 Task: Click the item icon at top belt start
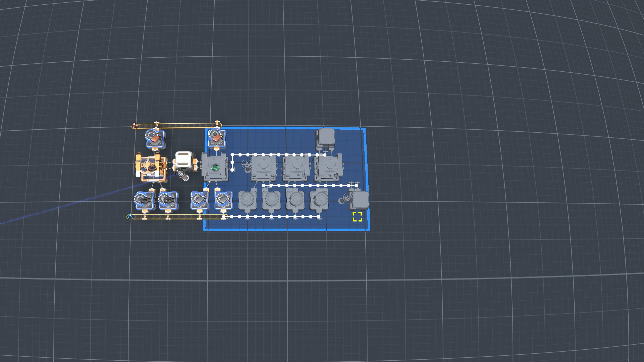(135, 126)
